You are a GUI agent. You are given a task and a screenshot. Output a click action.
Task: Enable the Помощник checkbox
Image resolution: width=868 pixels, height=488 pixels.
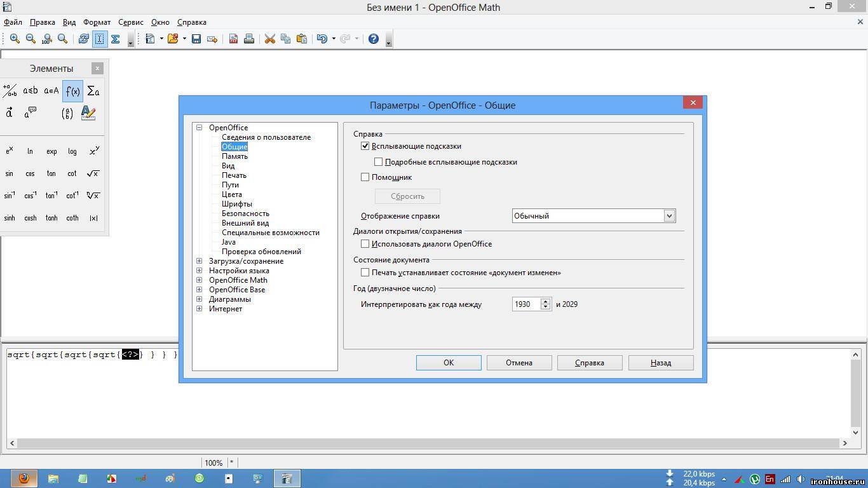point(365,177)
